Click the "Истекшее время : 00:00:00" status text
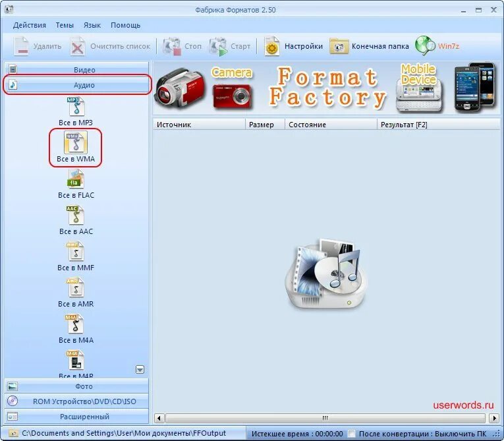The image size is (504, 441). click(297, 434)
